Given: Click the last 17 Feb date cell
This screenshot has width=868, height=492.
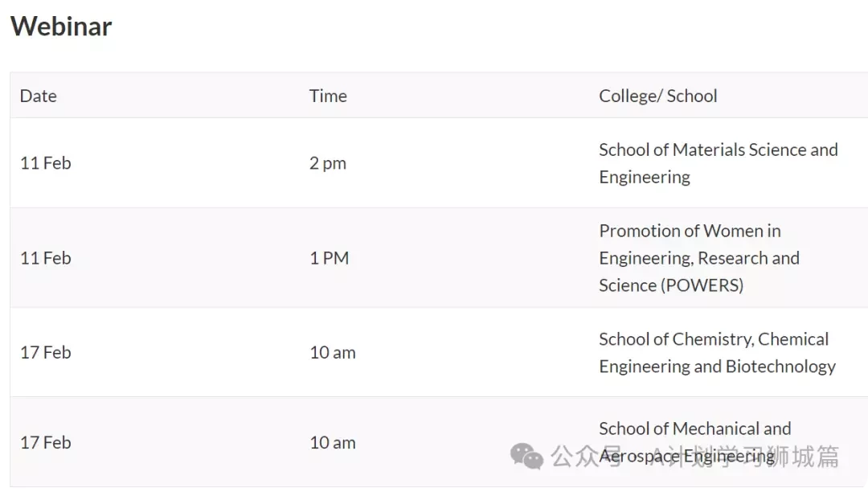Looking at the screenshot, I should pos(45,443).
